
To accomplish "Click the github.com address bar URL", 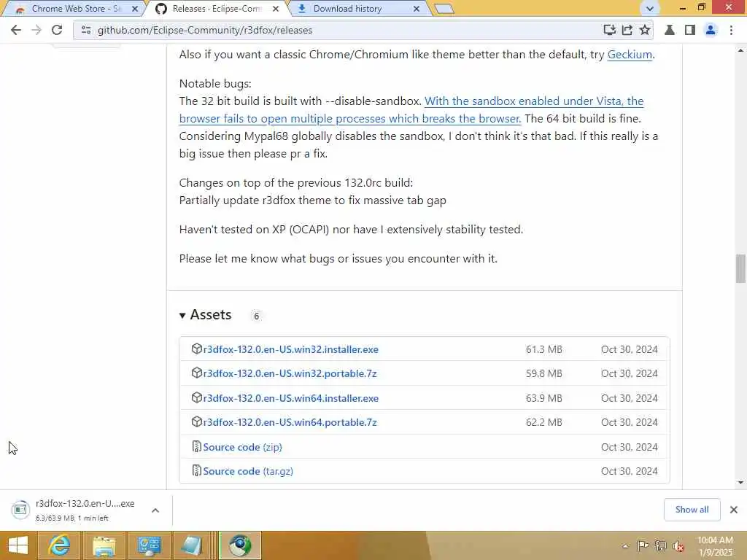I will 205,30.
